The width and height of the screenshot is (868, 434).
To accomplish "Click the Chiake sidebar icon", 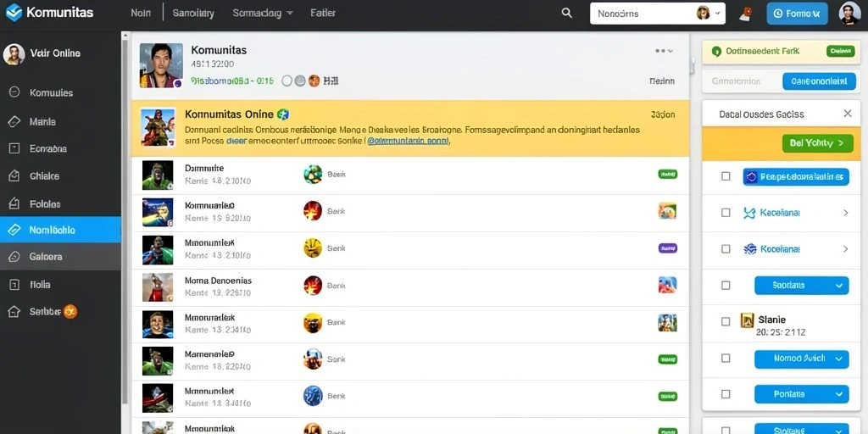I will pos(14,176).
